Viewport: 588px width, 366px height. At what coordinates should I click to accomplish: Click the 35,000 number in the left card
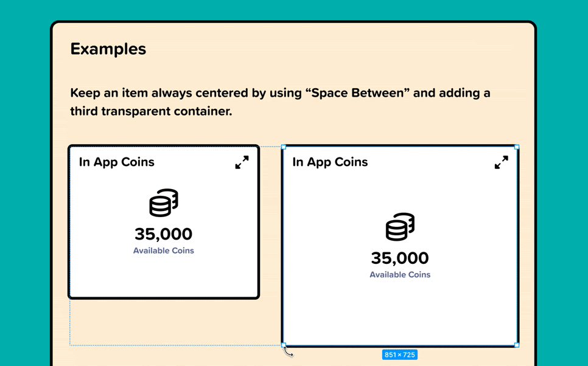click(163, 234)
